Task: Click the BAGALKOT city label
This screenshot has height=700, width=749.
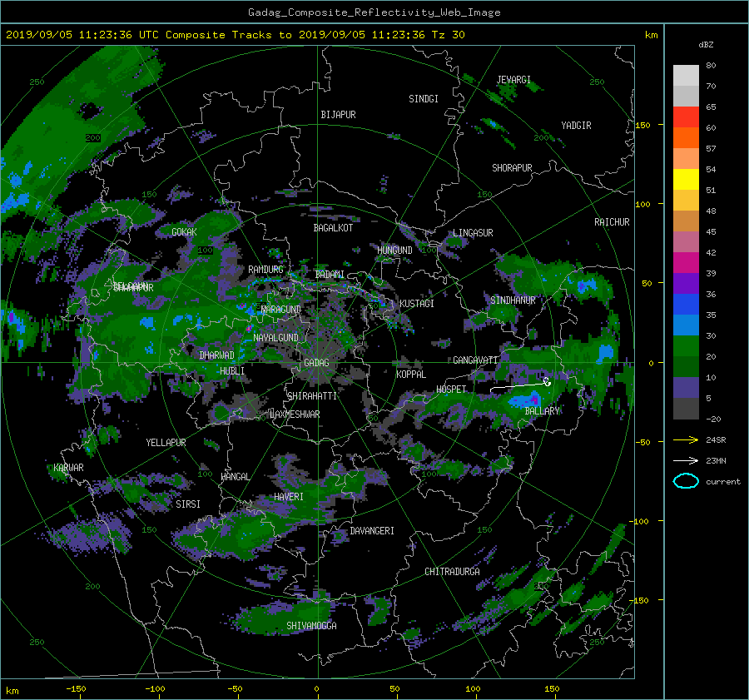Action: (x=333, y=228)
